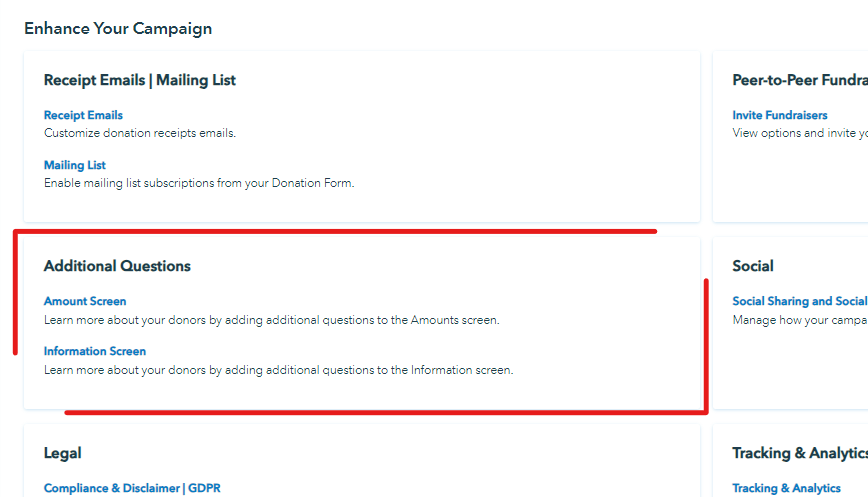Open the Receipt Emails link
The width and height of the screenshot is (868, 497).
(x=83, y=115)
